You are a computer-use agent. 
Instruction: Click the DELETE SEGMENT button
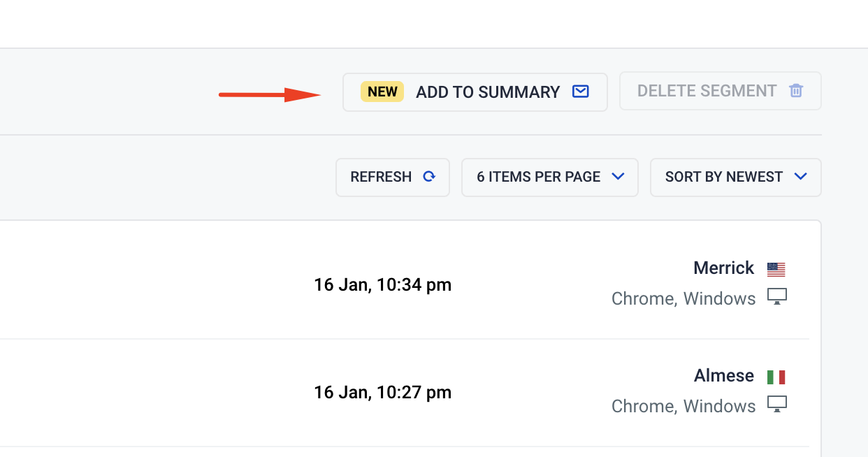[x=720, y=90]
